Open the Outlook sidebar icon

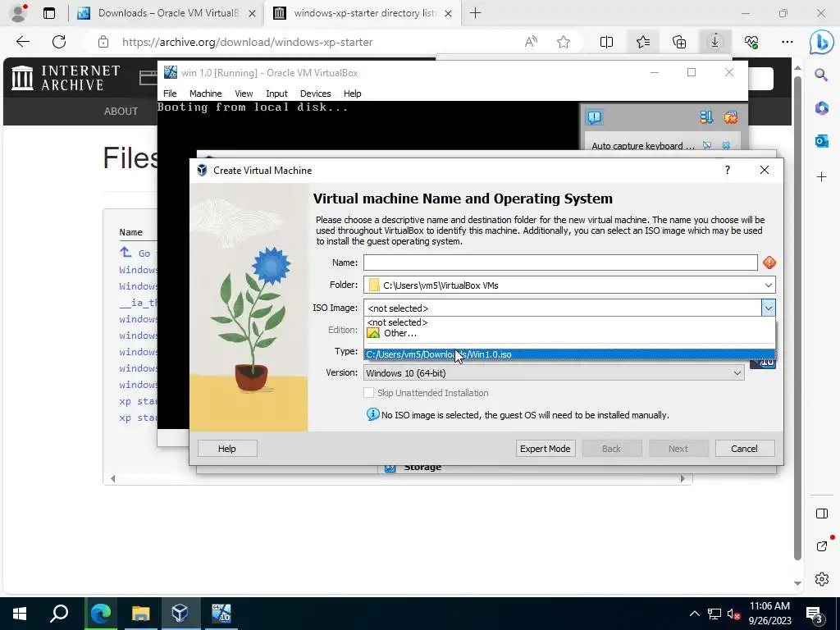click(x=821, y=141)
